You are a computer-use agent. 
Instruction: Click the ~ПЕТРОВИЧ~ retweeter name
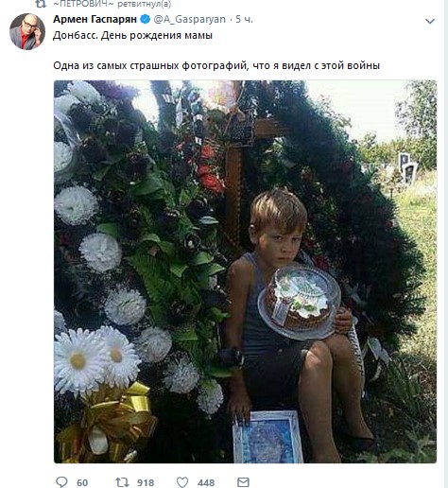[82, 4]
